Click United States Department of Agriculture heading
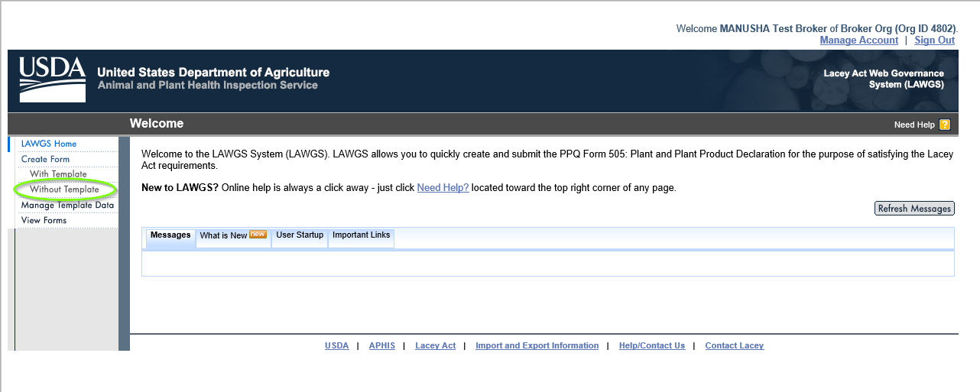980x392 pixels. coord(213,72)
